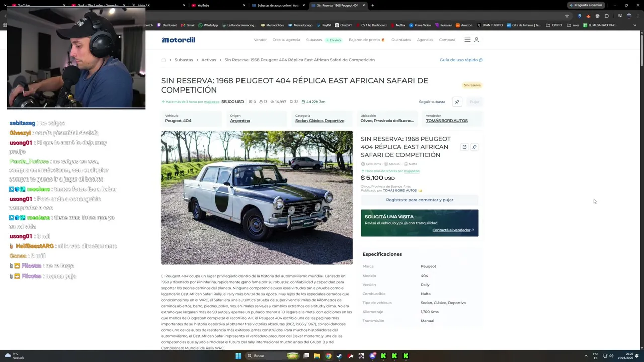The image size is (644, 362).
Task: Open the WhatsApp bookmark
Action: (x=208, y=25)
